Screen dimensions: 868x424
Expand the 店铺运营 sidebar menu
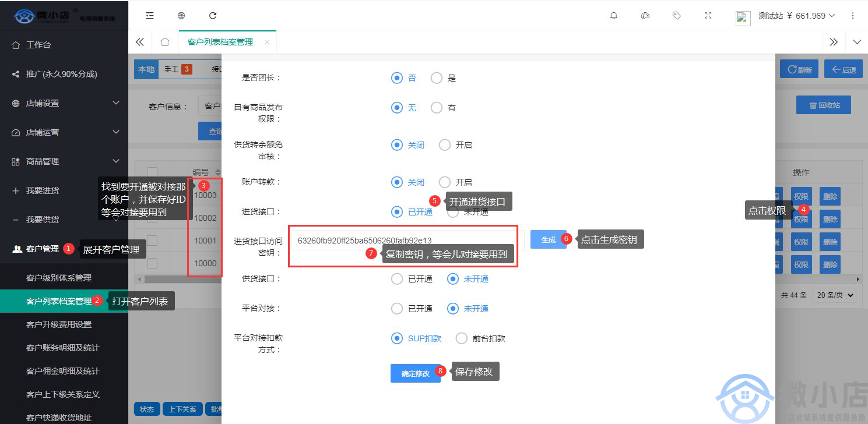[x=64, y=132]
